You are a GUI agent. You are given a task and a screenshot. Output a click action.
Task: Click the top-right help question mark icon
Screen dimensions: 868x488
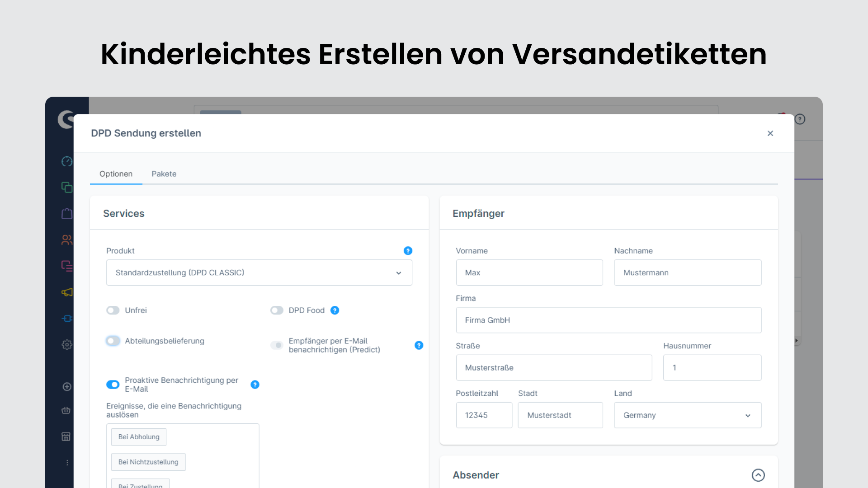(800, 119)
